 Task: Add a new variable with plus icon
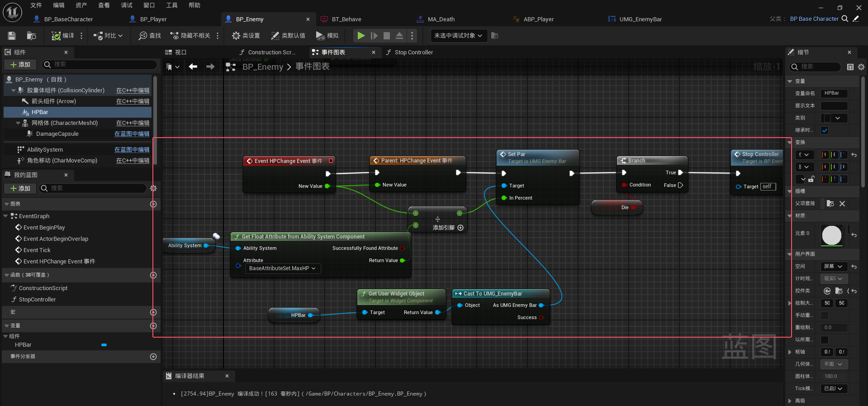tap(153, 326)
